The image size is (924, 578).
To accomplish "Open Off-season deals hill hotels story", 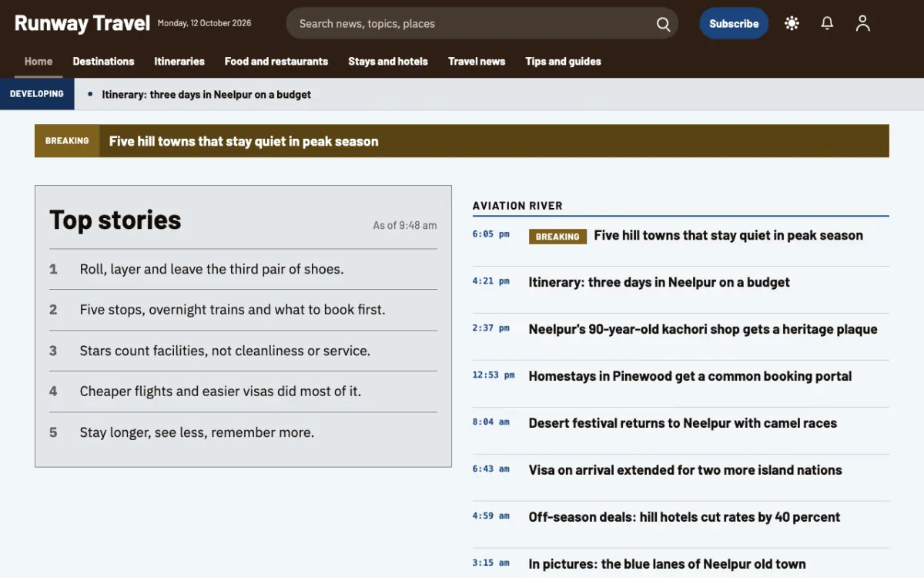I will (685, 517).
